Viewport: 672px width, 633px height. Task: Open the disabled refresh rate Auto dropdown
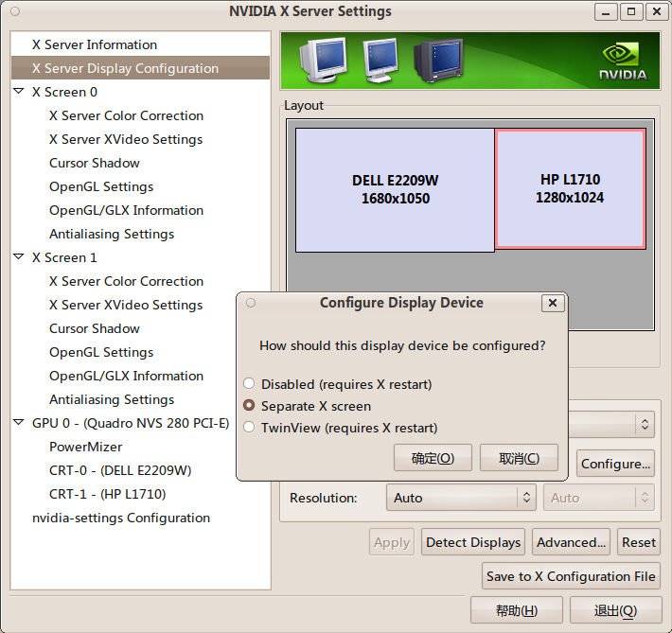(x=599, y=497)
